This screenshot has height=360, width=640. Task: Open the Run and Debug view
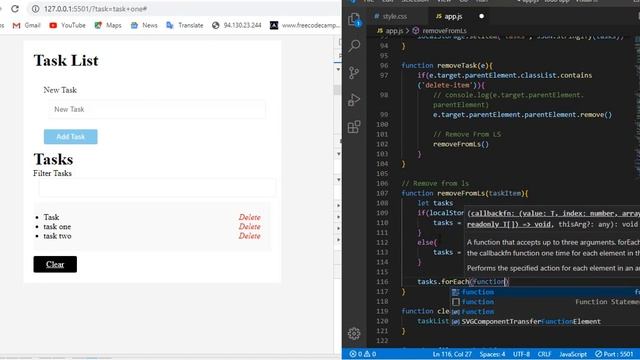coord(354,100)
